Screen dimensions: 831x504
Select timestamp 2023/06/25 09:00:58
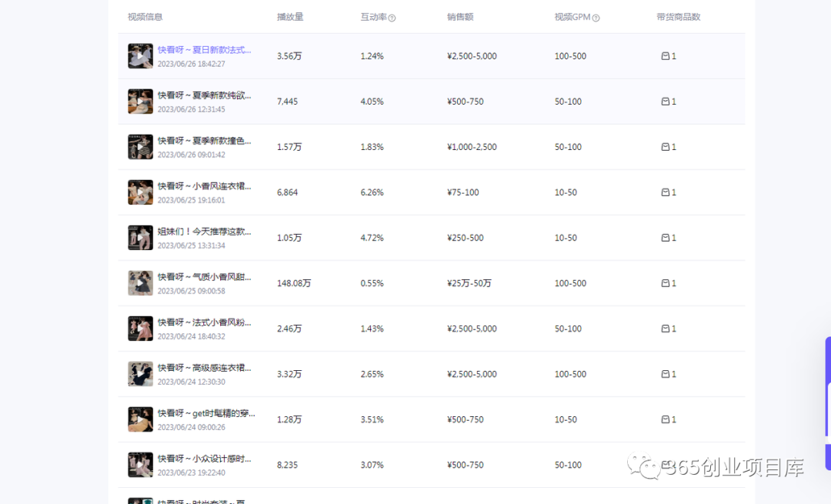192,291
